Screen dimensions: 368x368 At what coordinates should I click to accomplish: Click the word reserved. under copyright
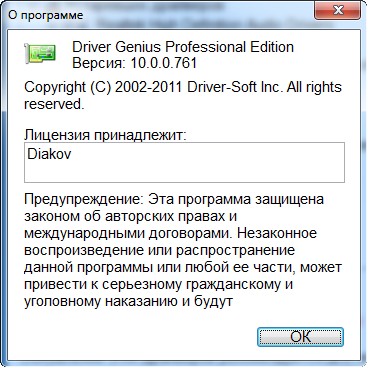pyautogui.click(x=54, y=104)
